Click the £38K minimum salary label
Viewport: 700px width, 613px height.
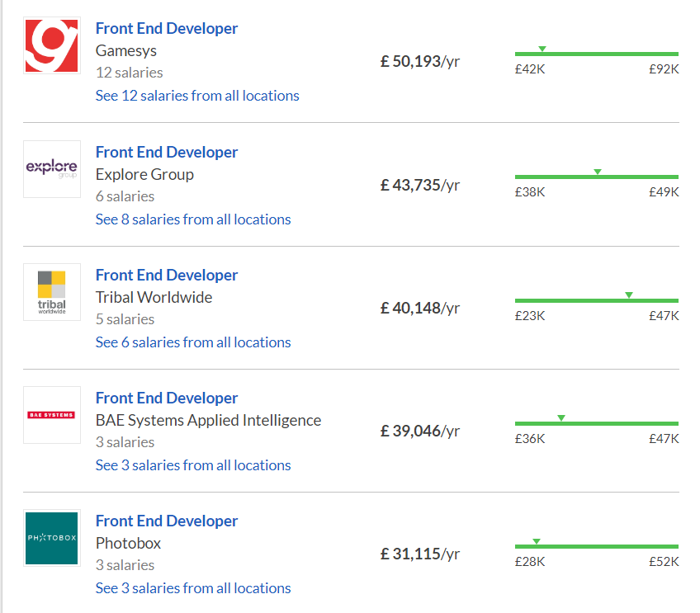pyautogui.click(x=530, y=192)
